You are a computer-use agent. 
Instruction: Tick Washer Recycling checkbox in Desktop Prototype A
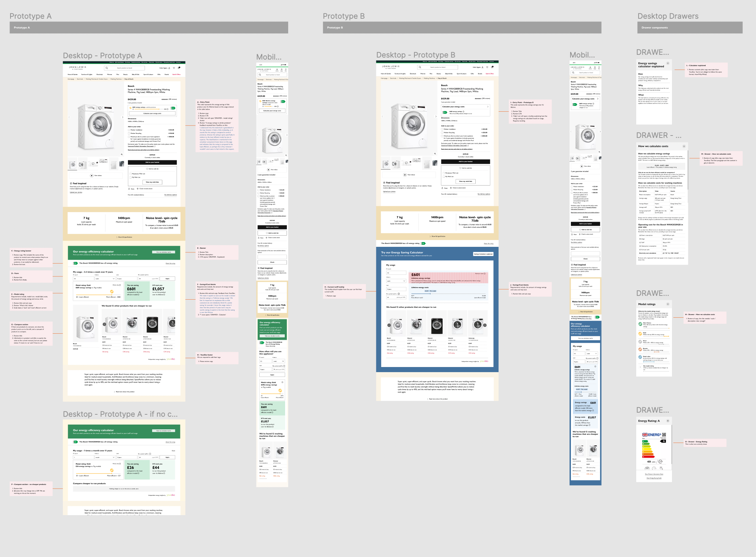point(129,133)
